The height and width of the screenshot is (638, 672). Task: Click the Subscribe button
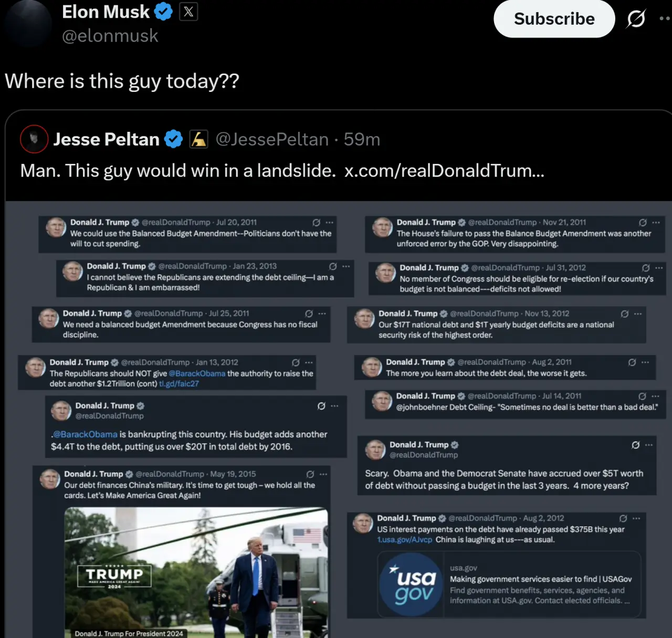pyautogui.click(x=554, y=19)
